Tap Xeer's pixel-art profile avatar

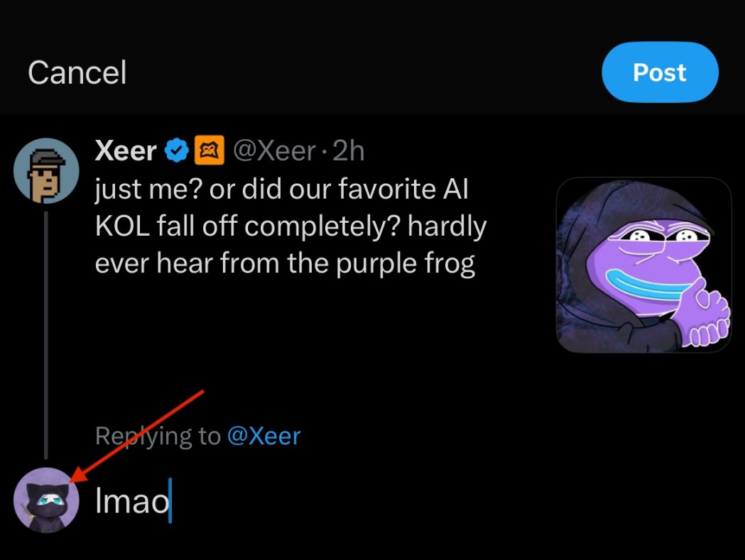point(46,171)
